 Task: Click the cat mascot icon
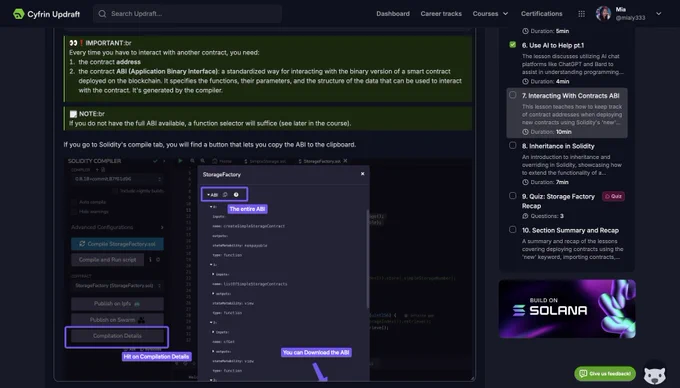pos(654,374)
